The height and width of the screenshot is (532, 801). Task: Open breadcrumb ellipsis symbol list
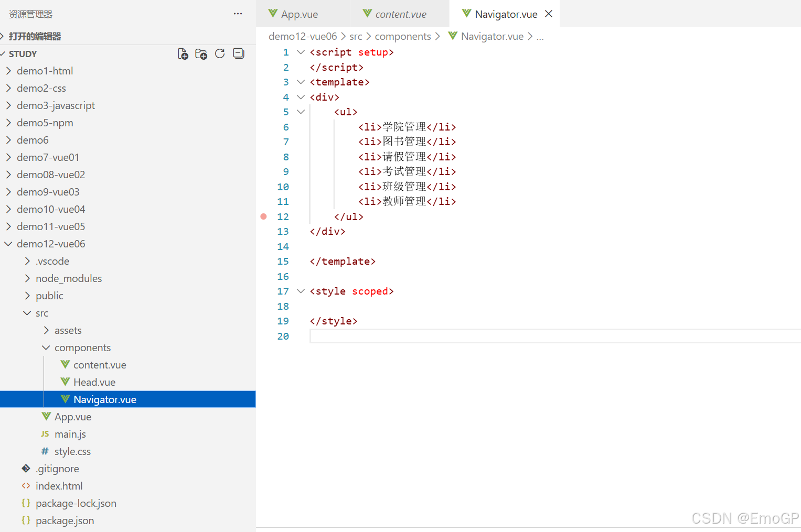pyautogui.click(x=540, y=36)
